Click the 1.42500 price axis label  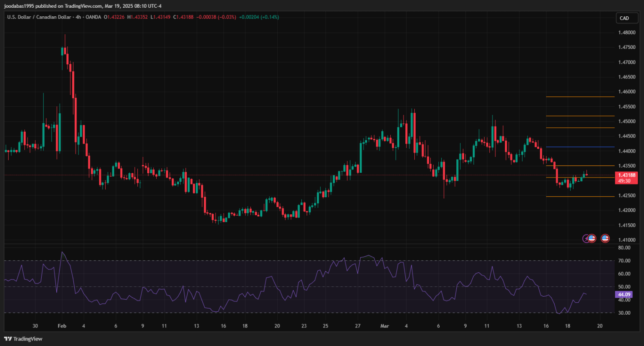(x=627, y=196)
